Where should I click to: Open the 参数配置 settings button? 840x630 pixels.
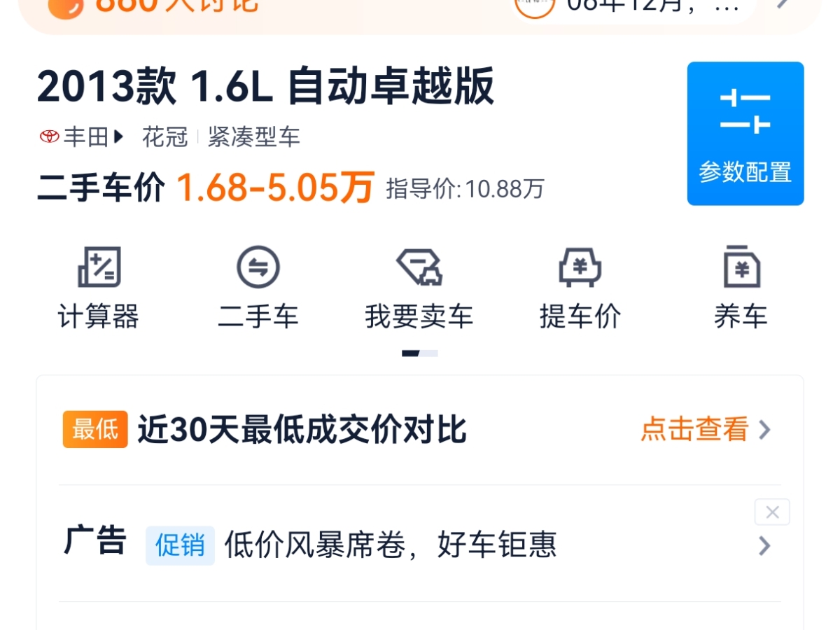[745, 134]
